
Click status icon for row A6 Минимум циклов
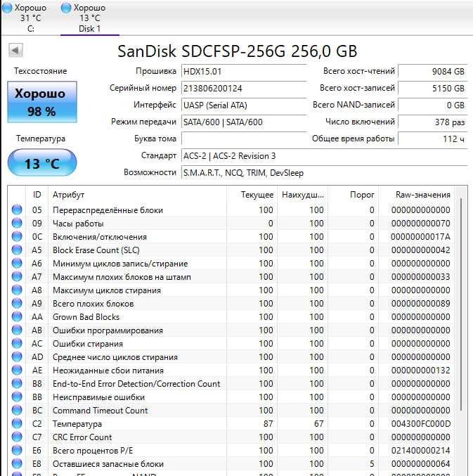[17, 263]
